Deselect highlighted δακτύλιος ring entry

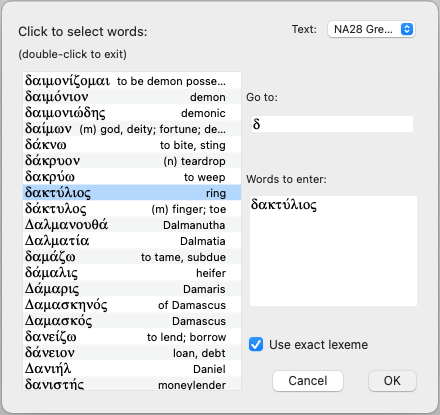tap(132, 193)
